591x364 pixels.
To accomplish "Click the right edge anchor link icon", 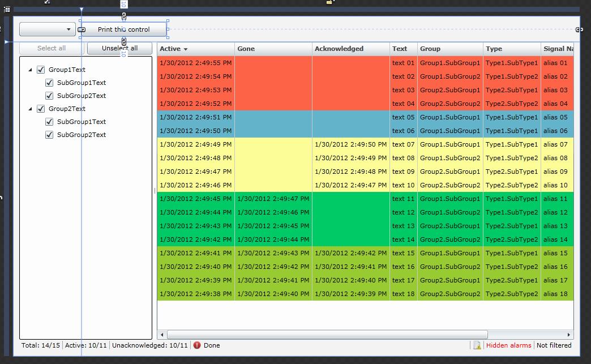I will 579,29.
